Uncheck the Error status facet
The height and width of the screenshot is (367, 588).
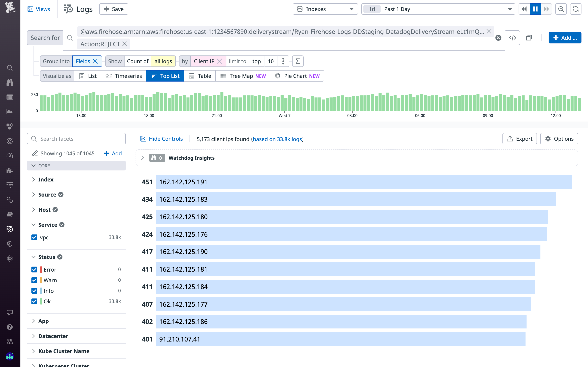point(34,269)
